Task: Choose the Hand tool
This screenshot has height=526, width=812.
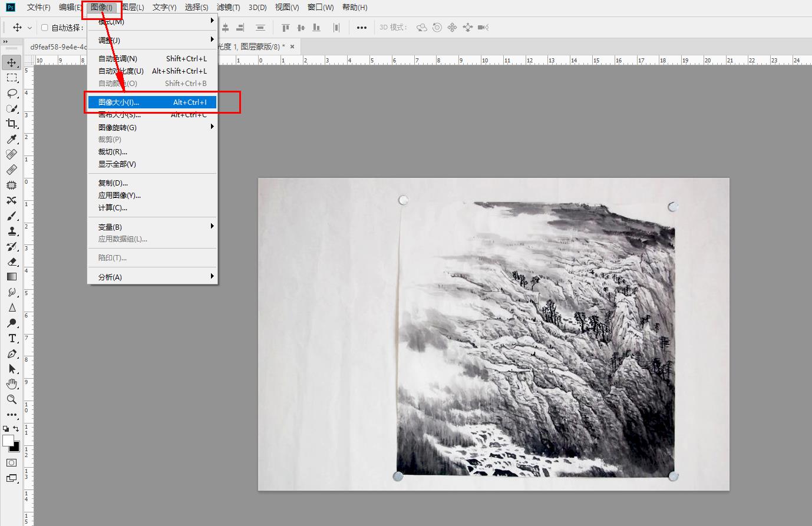Action: (x=12, y=384)
